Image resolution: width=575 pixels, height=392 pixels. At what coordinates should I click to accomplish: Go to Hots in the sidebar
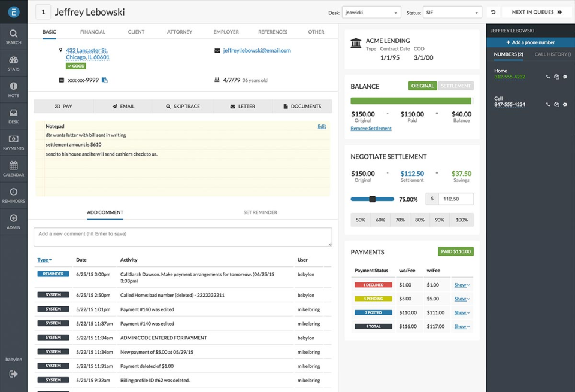coord(13,89)
